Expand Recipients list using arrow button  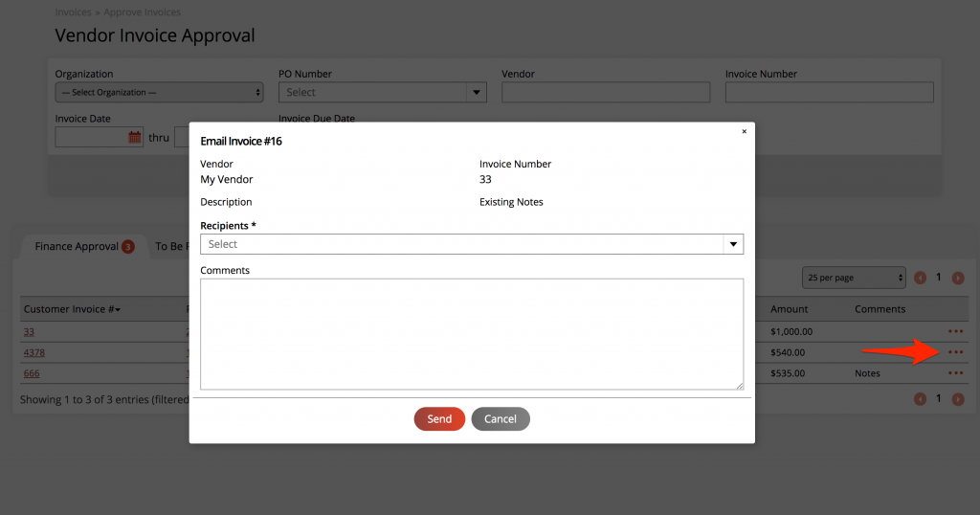(x=734, y=244)
